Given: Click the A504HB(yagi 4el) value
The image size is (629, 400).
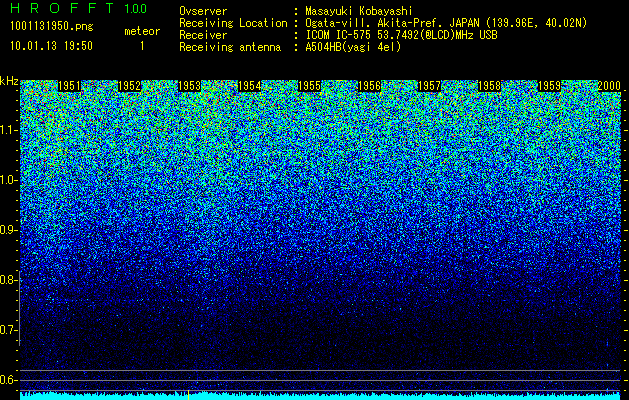Looking at the screenshot, I should point(353,47).
